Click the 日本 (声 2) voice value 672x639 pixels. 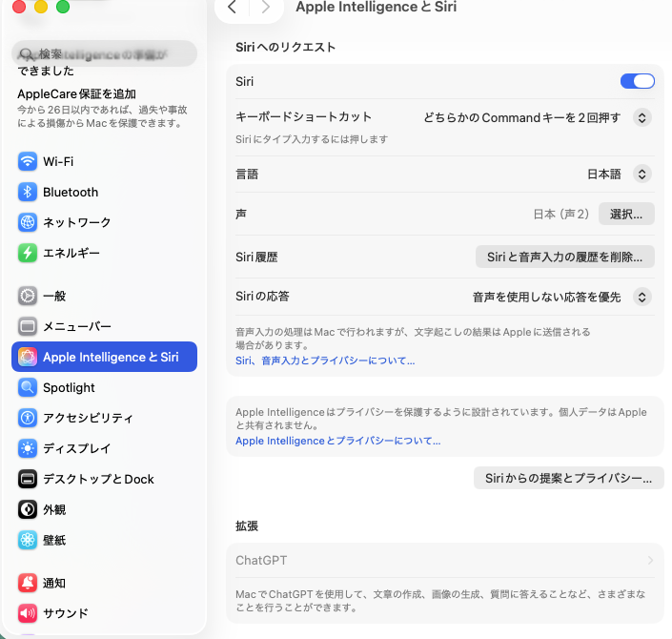(561, 214)
